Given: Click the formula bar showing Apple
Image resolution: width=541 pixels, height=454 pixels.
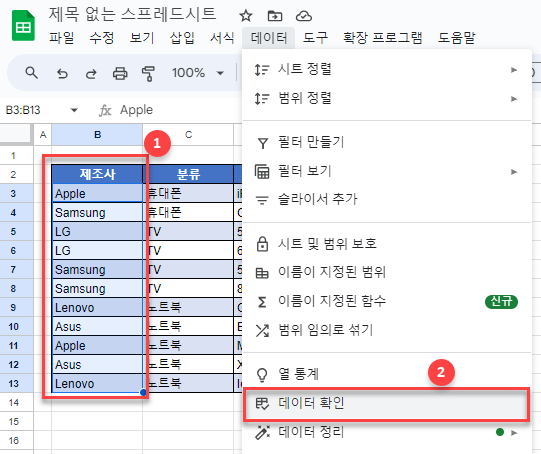Looking at the screenshot, I should tap(136, 110).
